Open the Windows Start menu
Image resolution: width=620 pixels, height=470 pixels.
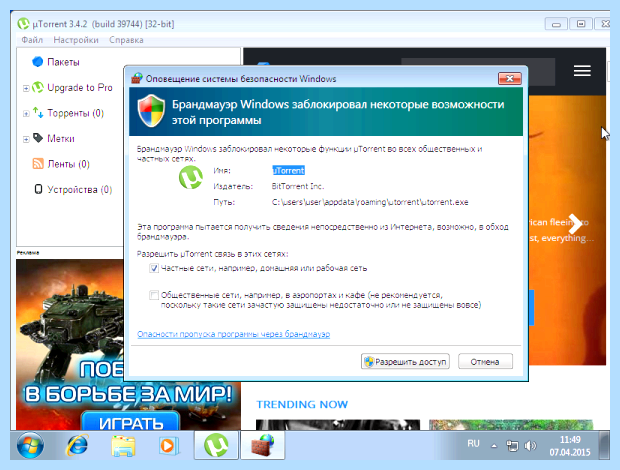point(30,445)
